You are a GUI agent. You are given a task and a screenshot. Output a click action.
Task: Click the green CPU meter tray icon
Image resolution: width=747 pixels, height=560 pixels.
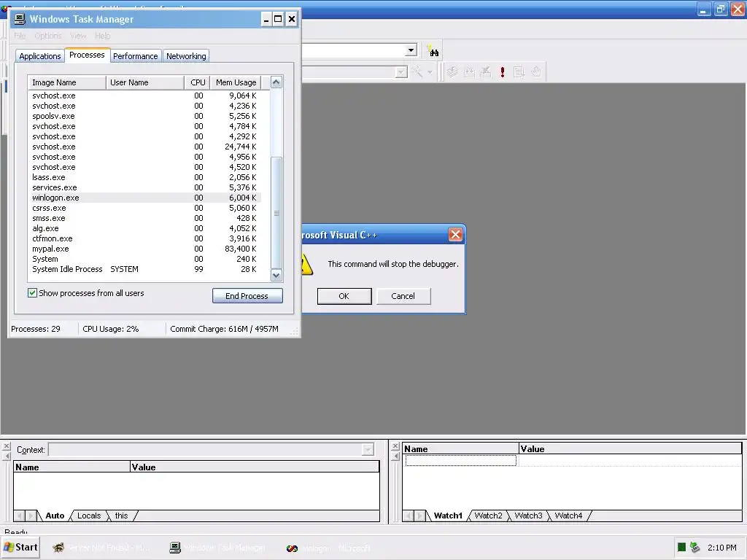[682, 548]
